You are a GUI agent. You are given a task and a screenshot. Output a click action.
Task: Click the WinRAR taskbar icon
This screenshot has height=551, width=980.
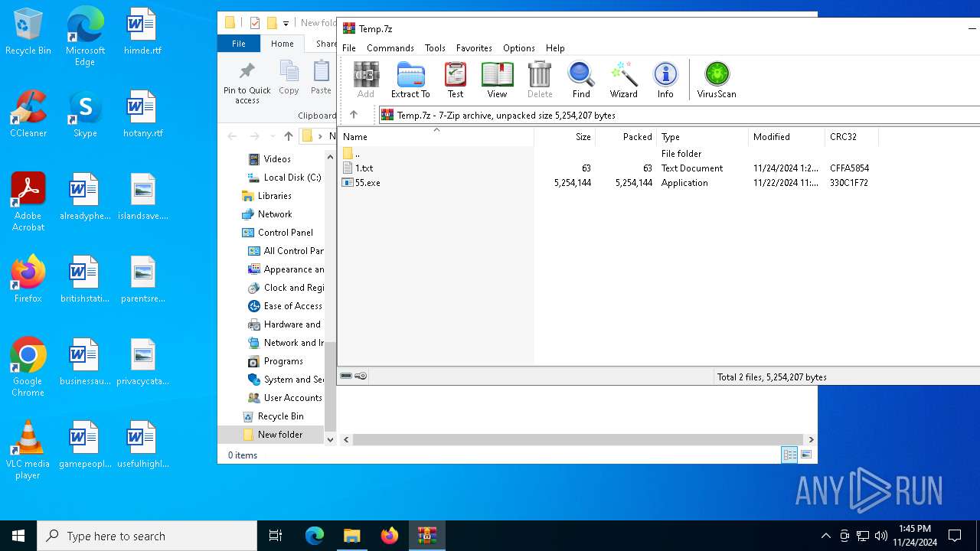[x=426, y=536]
